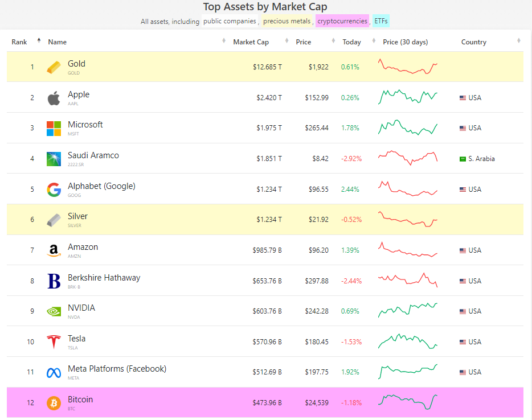Open the NVIDIA company page link
532x420 pixels.
(x=81, y=308)
